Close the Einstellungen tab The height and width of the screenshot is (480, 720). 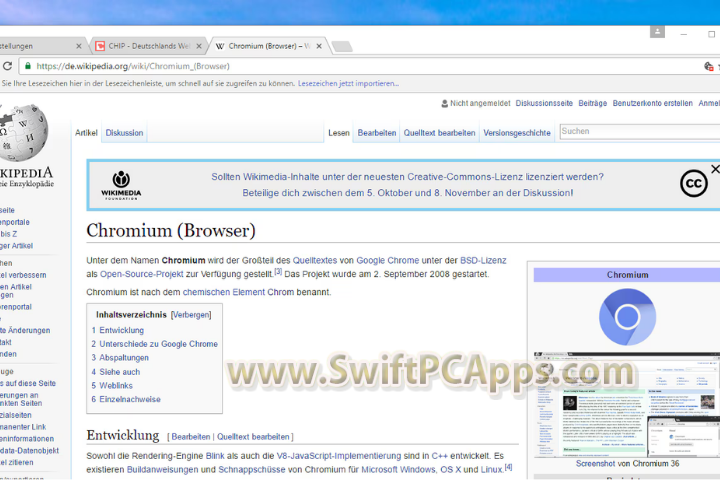point(79,46)
